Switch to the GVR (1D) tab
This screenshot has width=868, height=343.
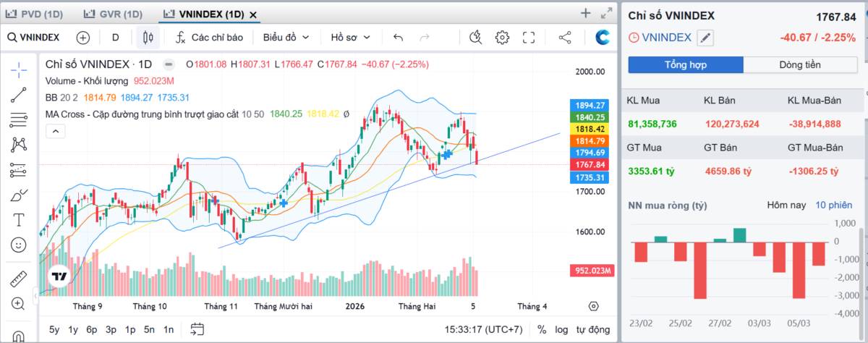(x=114, y=14)
